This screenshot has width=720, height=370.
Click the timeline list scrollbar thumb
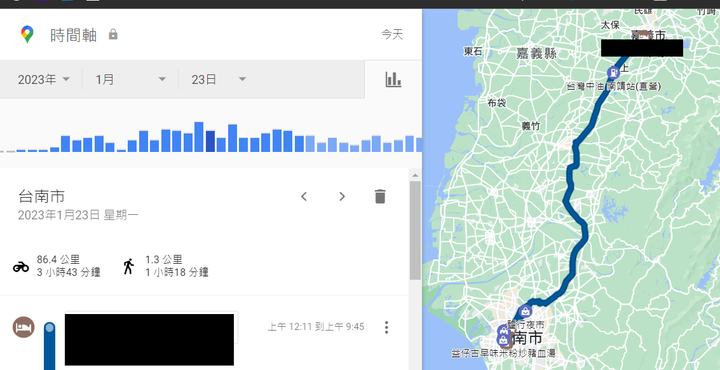click(415, 230)
